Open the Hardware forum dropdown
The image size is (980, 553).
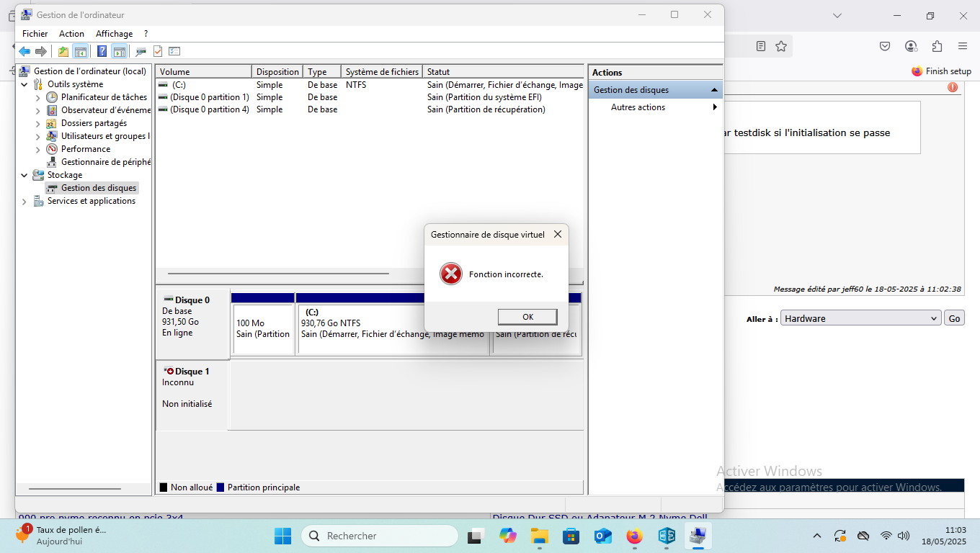point(861,318)
